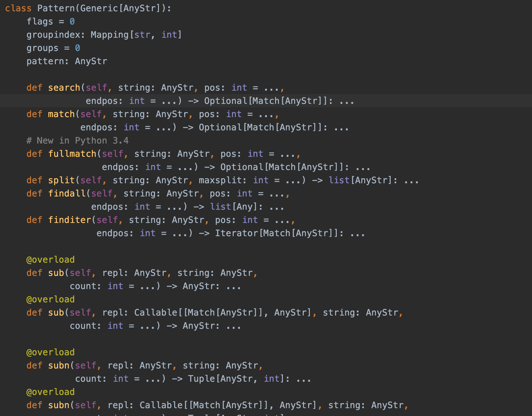This screenshot has width=532, height=416.
Task: Click the pattern attribute name
Action: [x=45, y=61]
